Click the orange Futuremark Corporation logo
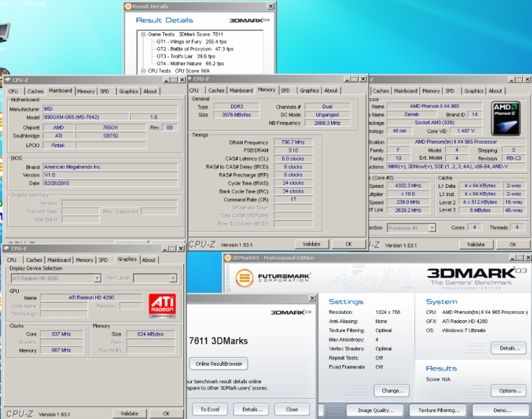The height and width of the screenshot is (419, 532). [x=244, y=278]
